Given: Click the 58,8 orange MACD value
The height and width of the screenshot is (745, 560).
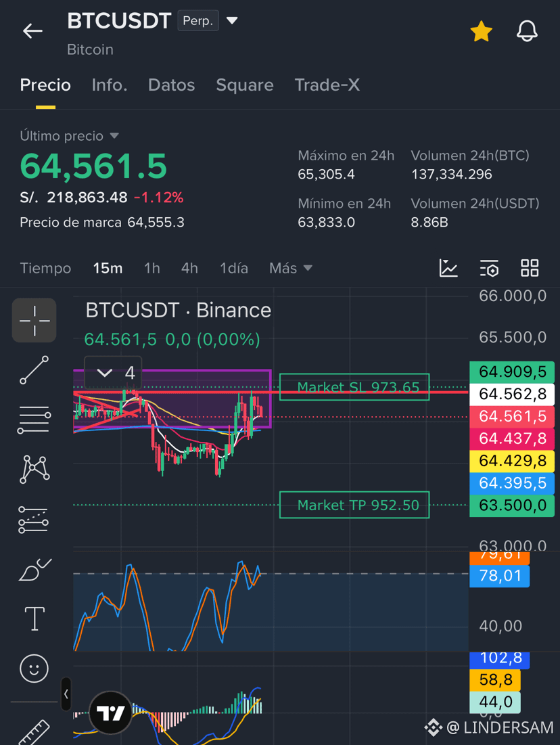Looking at the screenshot, I should (x=495, y=680).
